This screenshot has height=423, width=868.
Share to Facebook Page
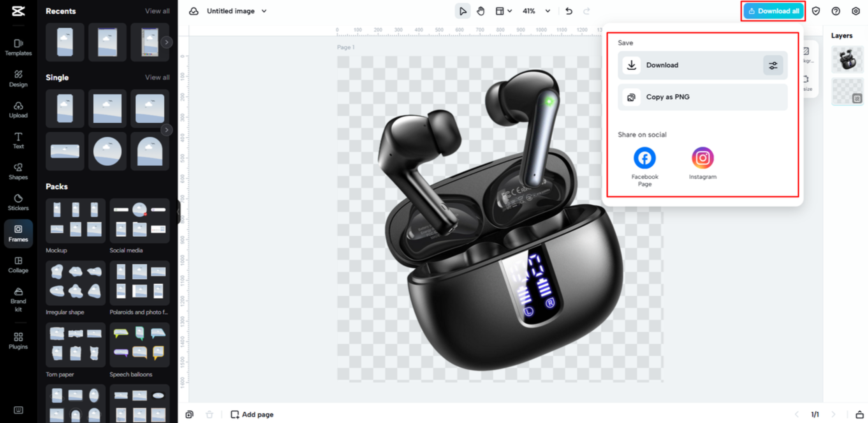click(x=644, y=167)
